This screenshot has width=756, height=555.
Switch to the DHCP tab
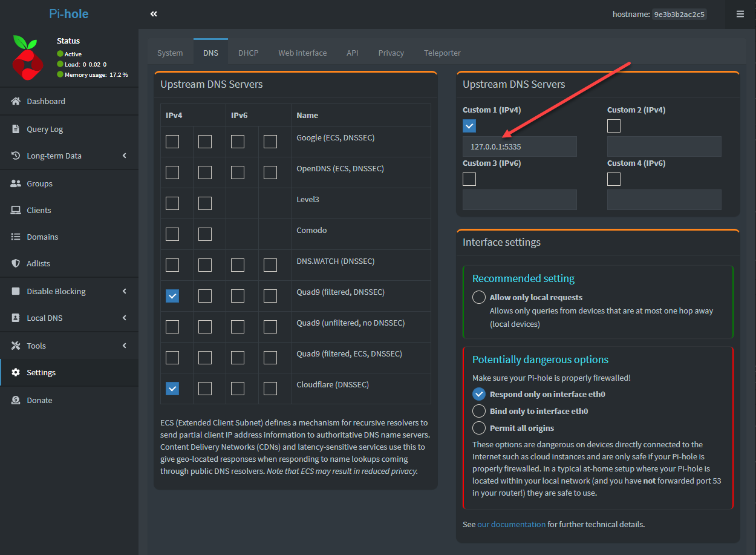point(248,53)
